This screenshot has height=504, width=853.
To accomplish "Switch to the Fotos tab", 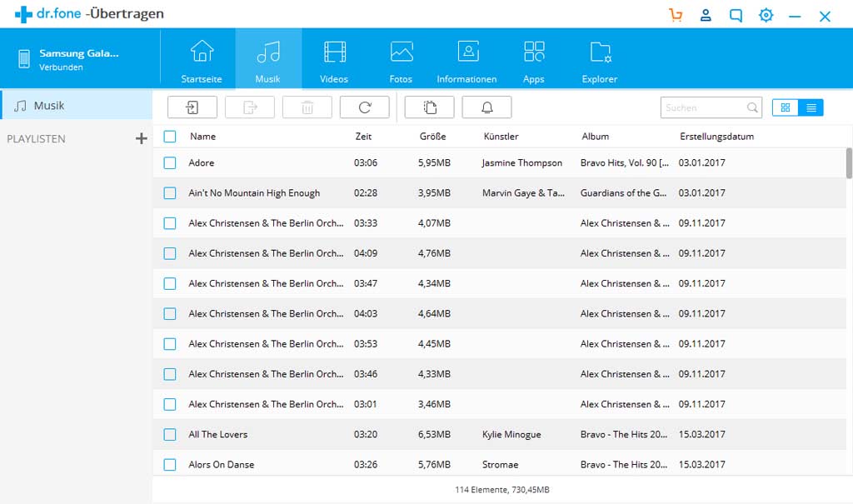I will tap(401, 58).
